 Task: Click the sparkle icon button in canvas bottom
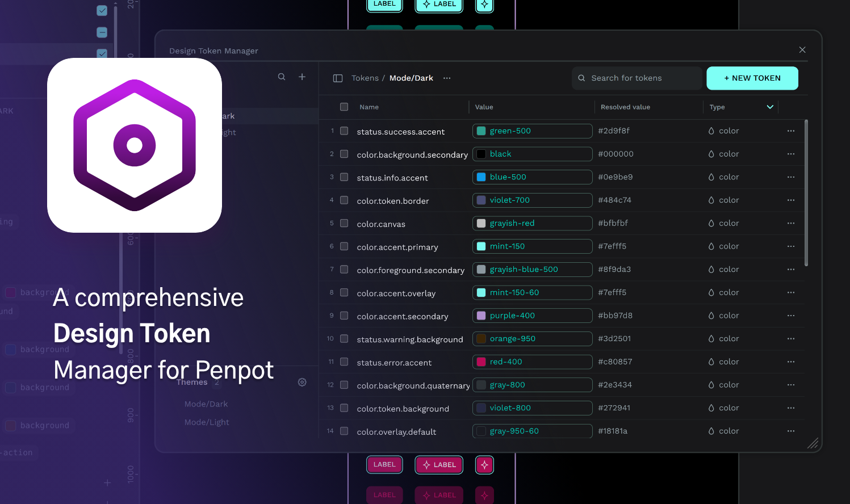point(484,465)
